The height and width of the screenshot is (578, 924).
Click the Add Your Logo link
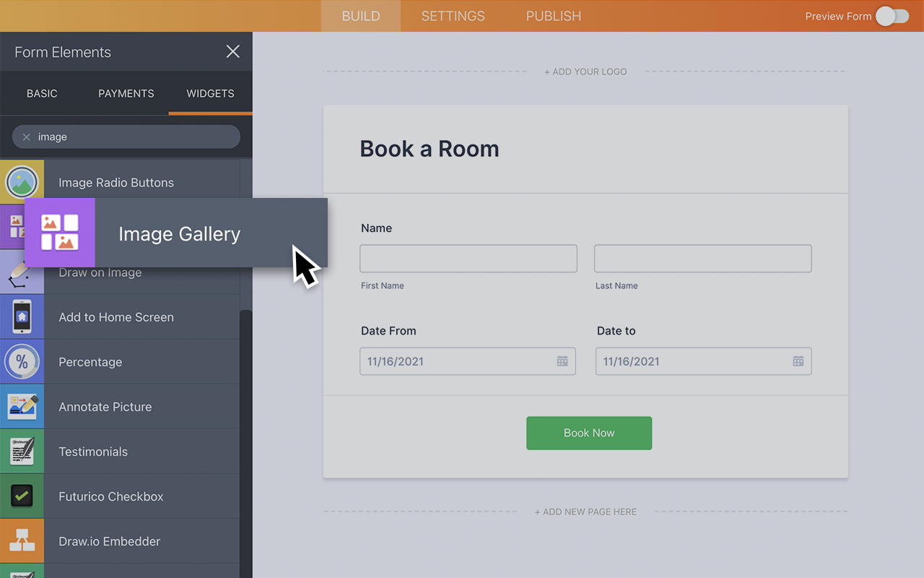585,72
